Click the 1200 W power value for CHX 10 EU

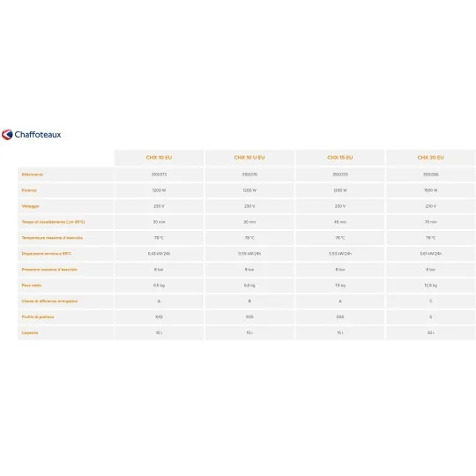tap(159, 190)
